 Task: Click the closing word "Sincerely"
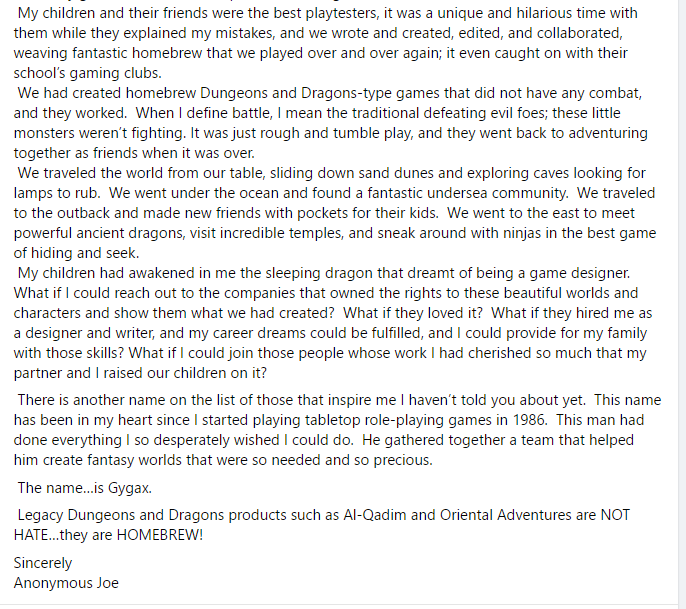(x=43, y=563)
